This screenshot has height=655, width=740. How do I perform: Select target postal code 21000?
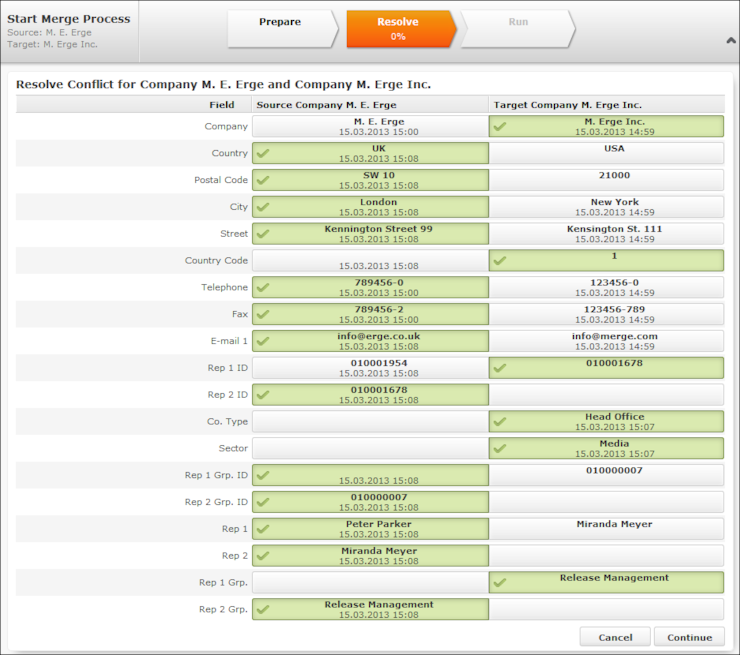[606, 180]
